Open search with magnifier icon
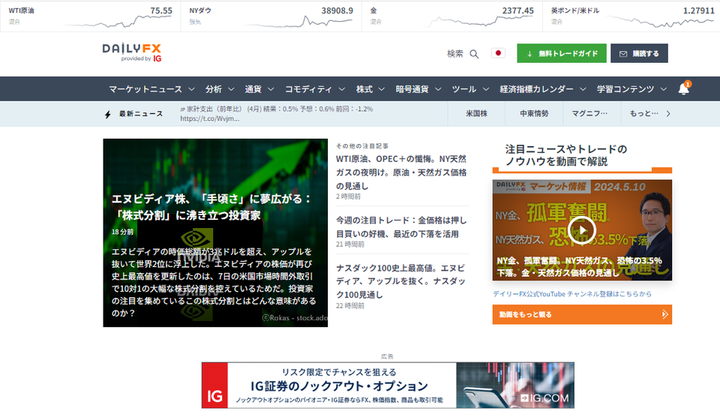The image size is (720, 420). pos(474,54)
